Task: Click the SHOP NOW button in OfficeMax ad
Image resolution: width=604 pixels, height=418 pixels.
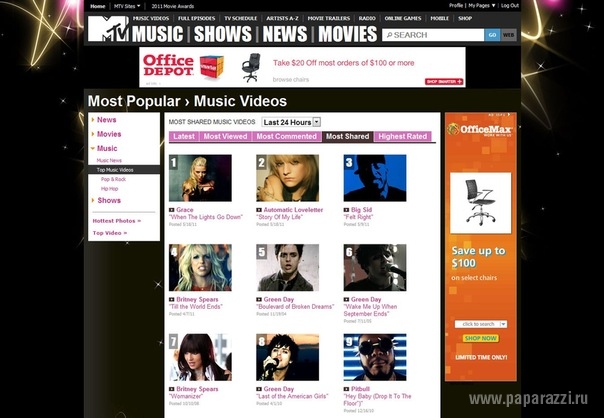Action: click(480, 338)
